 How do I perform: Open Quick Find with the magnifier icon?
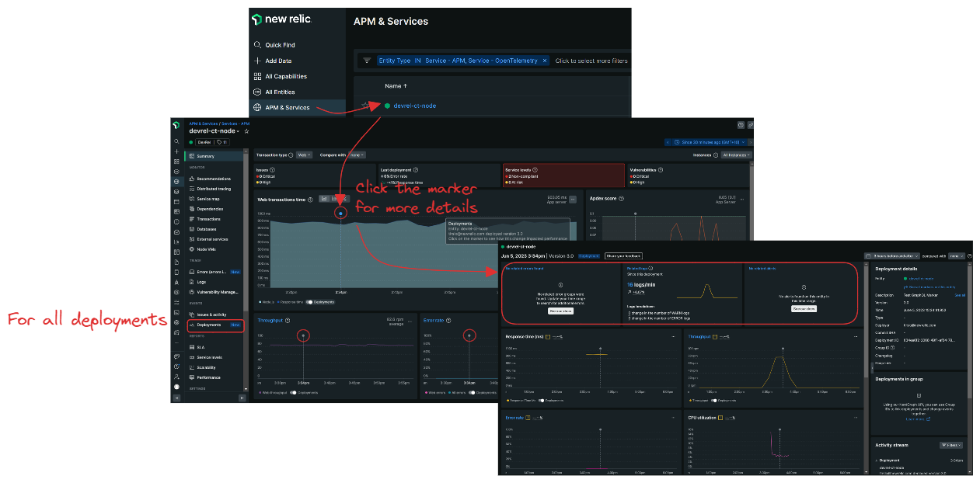click(256, 45)
